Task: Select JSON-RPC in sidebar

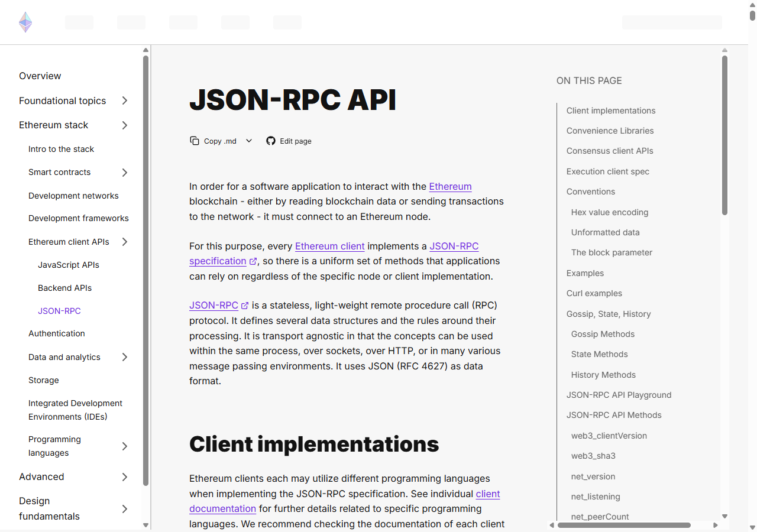Action: click(x=59, y=311)
